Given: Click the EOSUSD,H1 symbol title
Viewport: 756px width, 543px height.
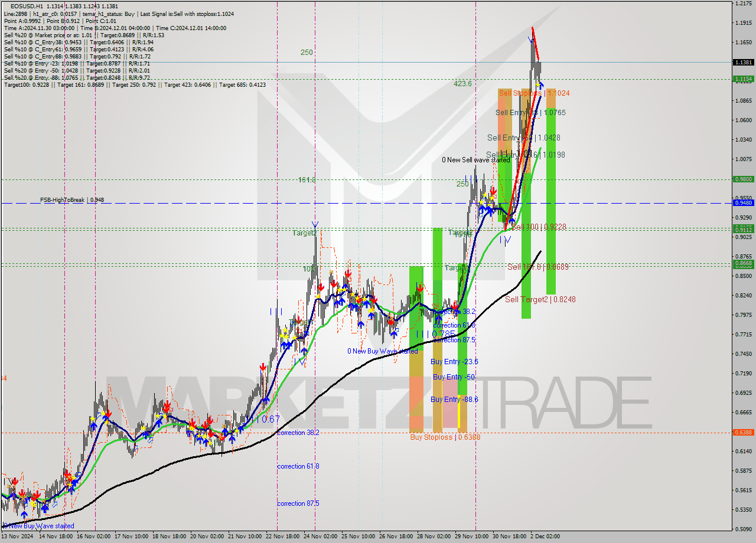Looking at the screenshot, I should click(x=28, y=6).
